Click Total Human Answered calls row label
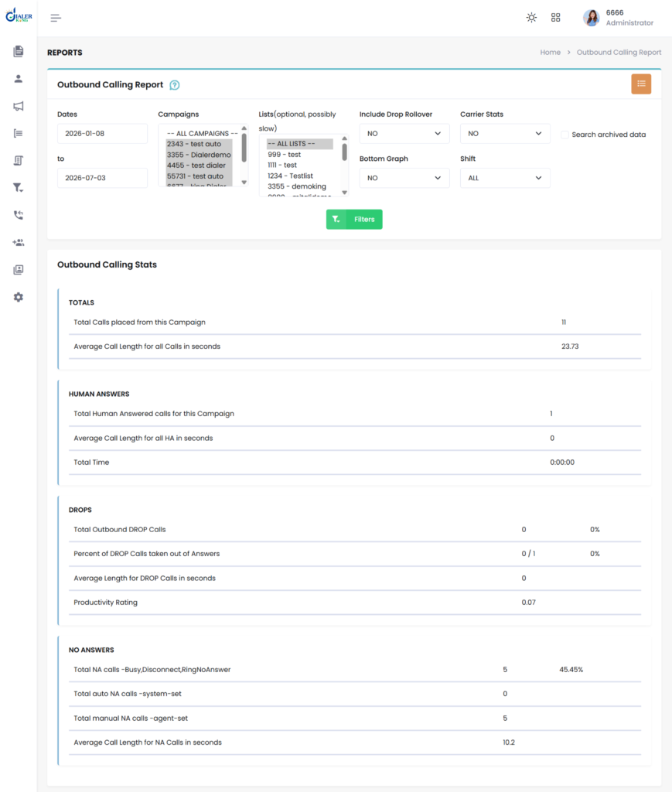Viewport: 672px width, 792px height. click(x=154, y=414)
